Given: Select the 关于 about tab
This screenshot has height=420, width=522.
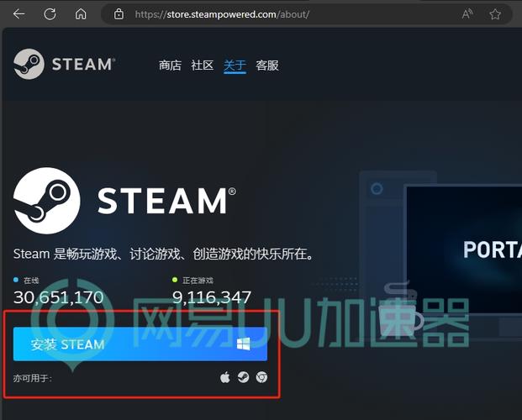Looking at the screenshot, I should point(235,66).
